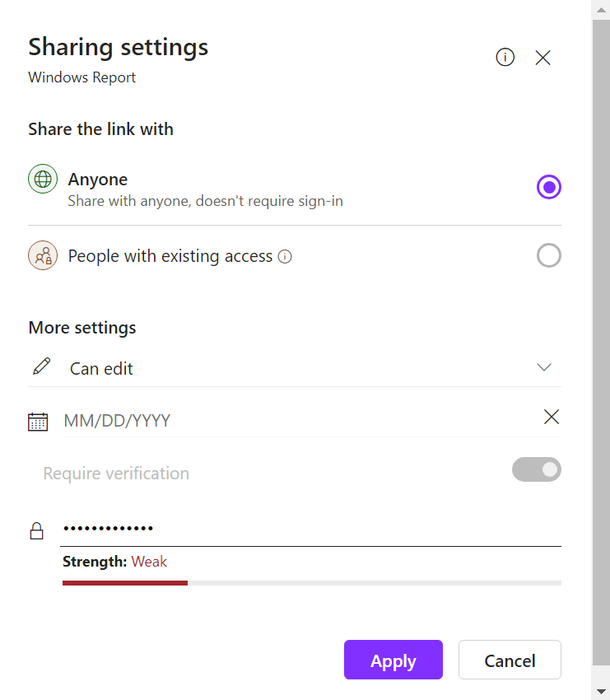
Task: Expand the Can edit permission dropdown
Action: coord(544,367)
